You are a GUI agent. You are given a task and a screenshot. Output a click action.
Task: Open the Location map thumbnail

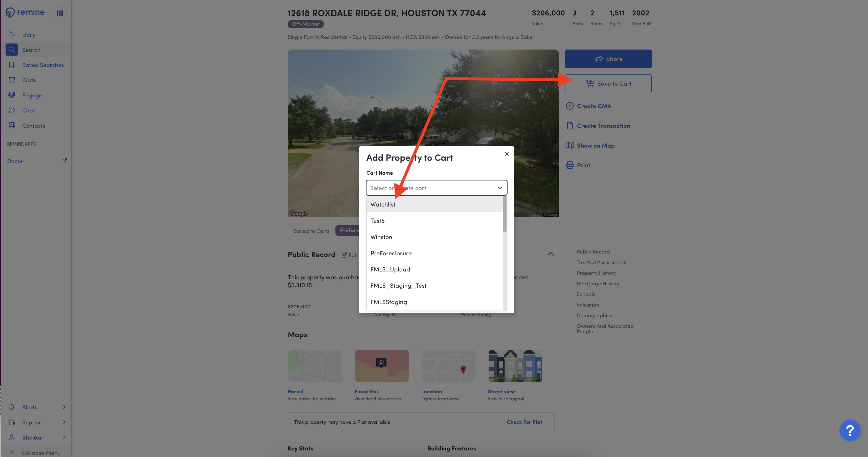(448, 366)
